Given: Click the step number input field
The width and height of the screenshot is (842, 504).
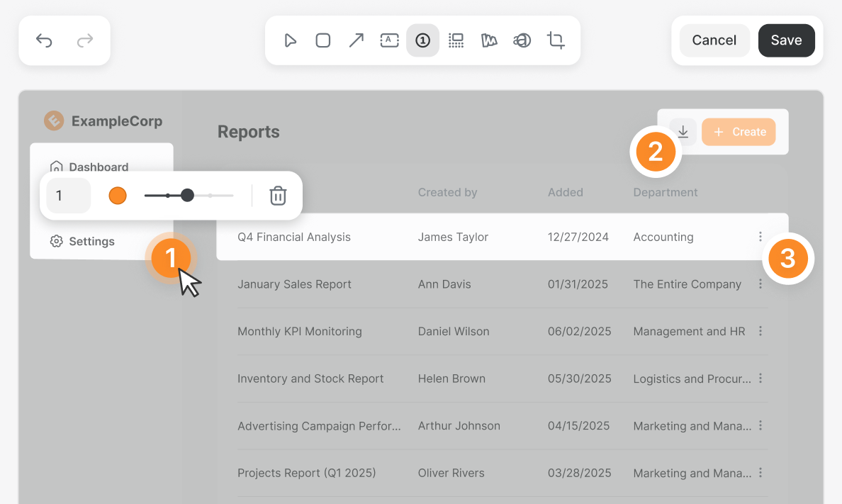Looking at the screenshot, I should pyautogui.click(x=69, y=196).
